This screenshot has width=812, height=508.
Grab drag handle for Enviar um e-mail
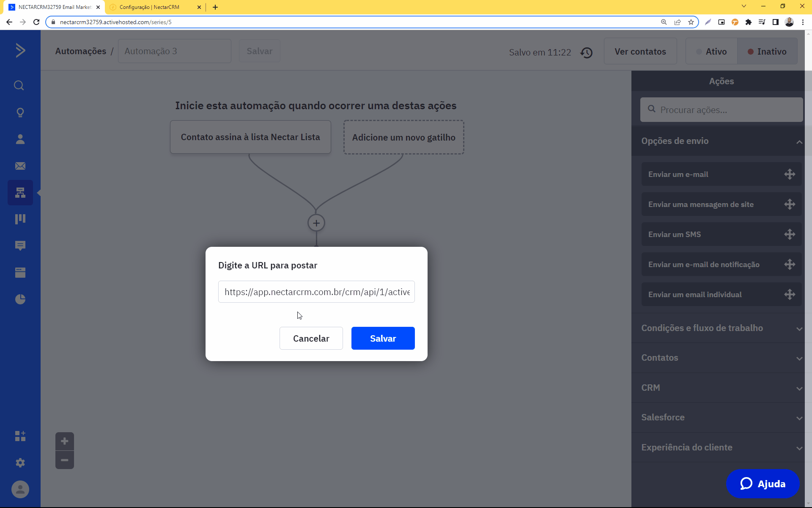coord(790,174)
